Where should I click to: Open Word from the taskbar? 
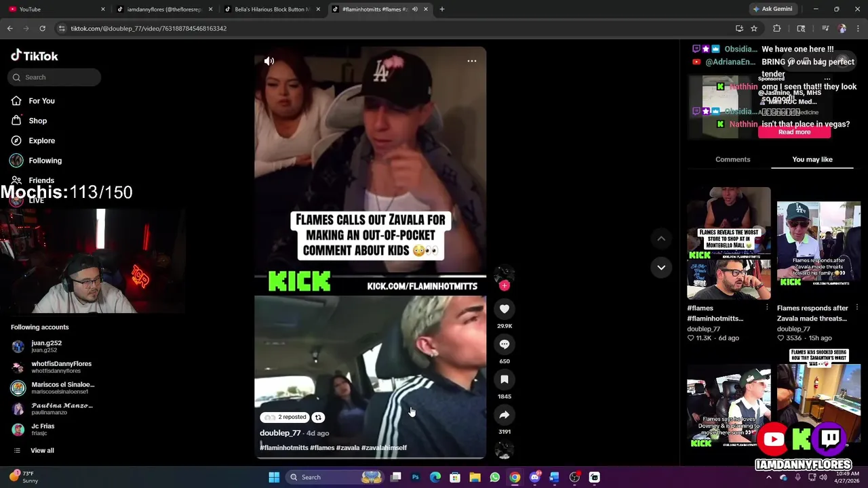[554, 477]
